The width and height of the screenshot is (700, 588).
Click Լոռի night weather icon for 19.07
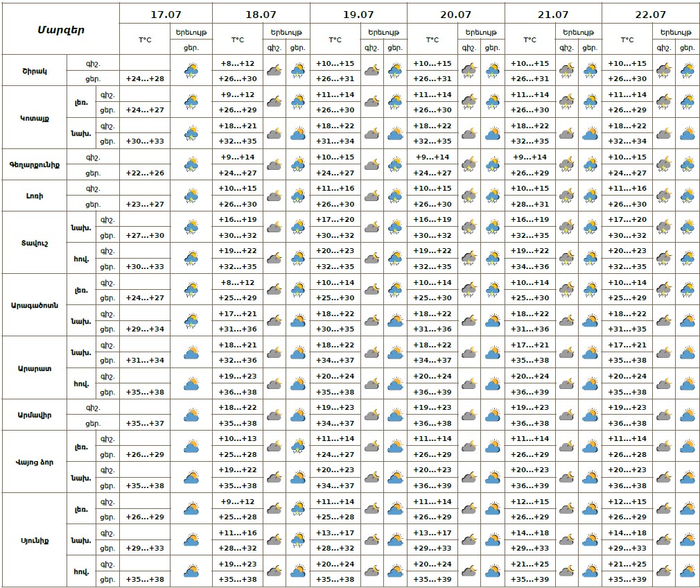click(x=372, y=196)
